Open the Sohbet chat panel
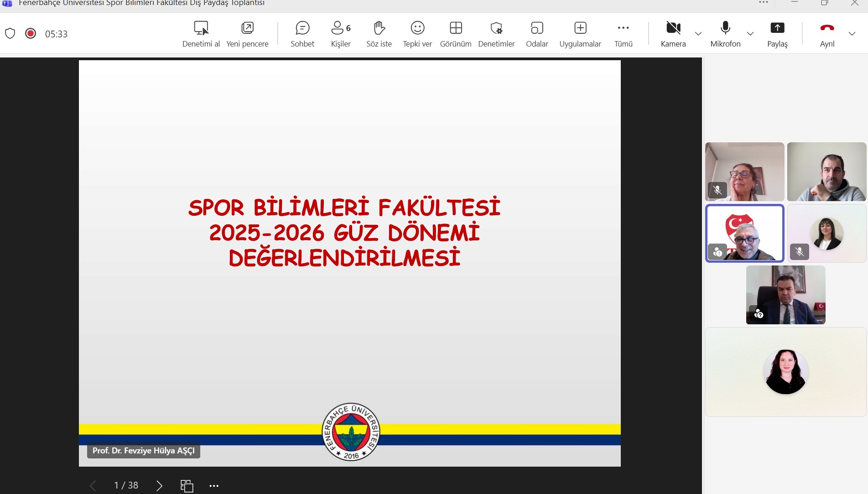 (x=302, y=34)
